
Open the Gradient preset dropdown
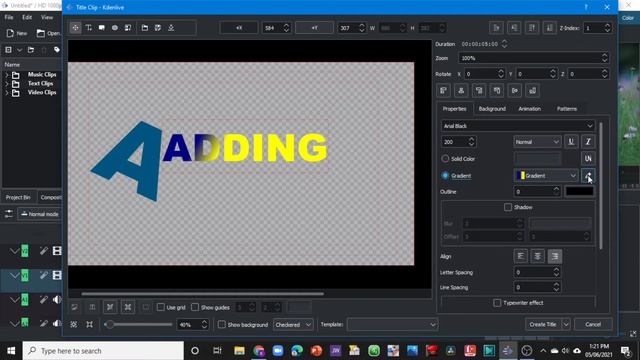tap(546, 176)
